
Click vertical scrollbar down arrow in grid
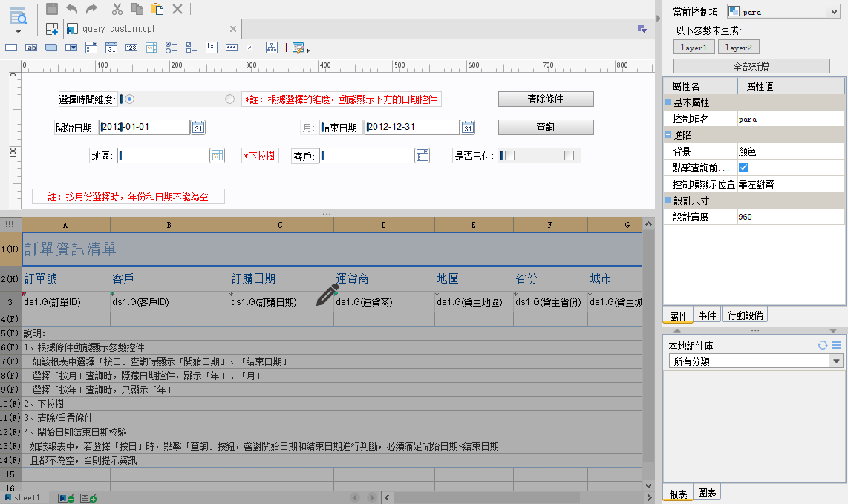(x=648, y=485)
